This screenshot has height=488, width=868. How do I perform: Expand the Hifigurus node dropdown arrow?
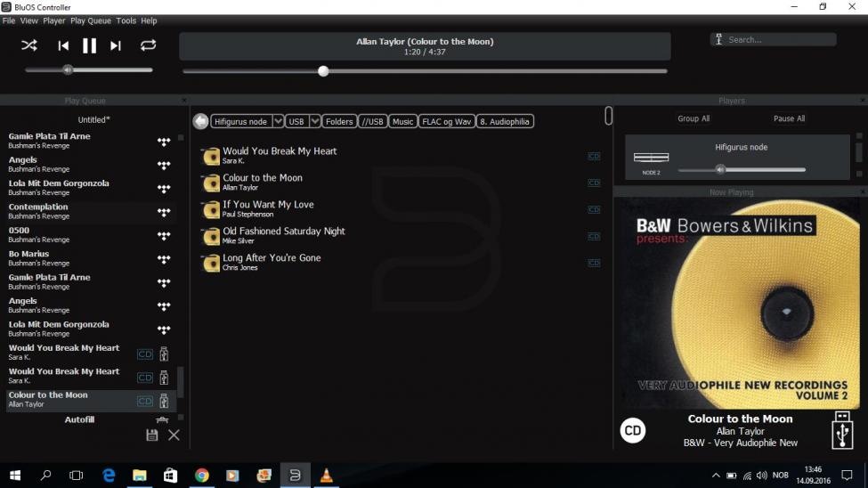coord(278,121)
